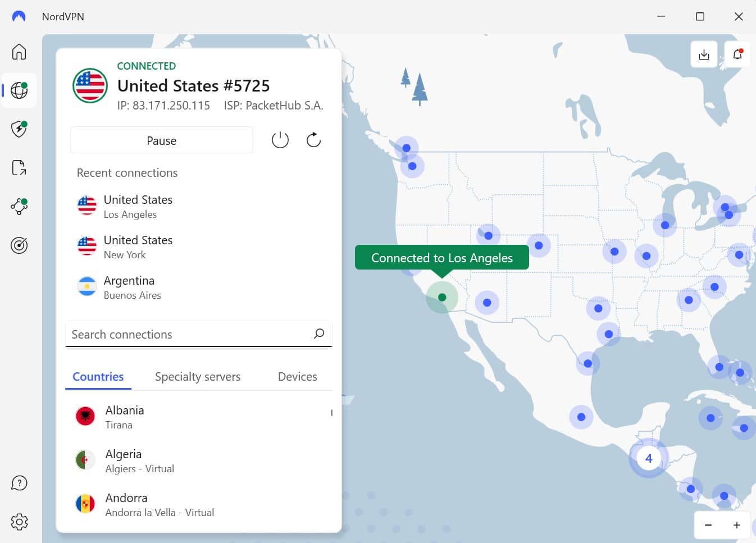
Task: Switch to the Specialty servers tab
Action: [198, 377]
